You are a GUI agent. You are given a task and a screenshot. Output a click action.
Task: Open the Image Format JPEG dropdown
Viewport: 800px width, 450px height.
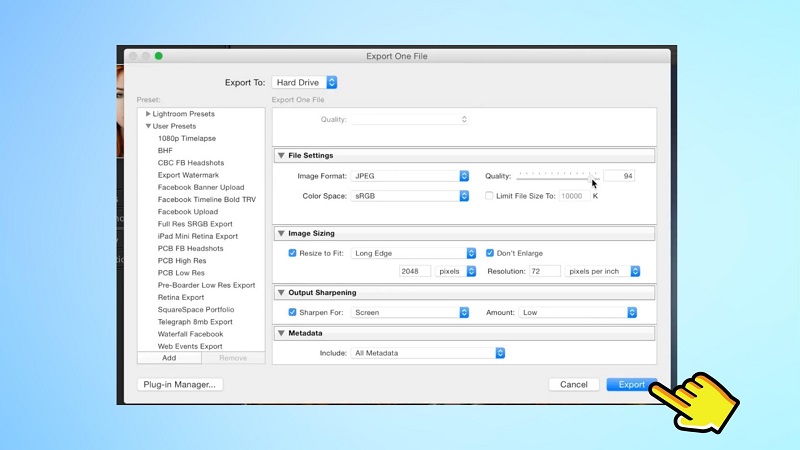410,176
